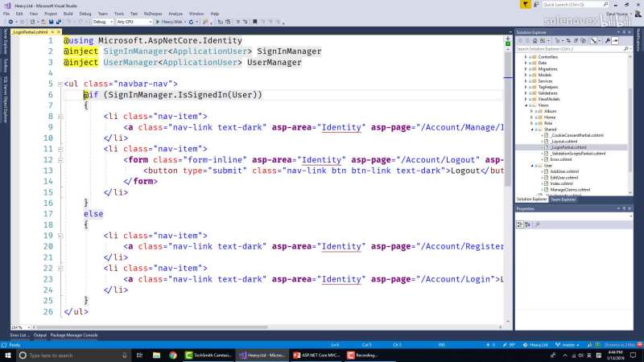Click the Save file toolbar icon
The image size is (644, 362).
[52, 22]
